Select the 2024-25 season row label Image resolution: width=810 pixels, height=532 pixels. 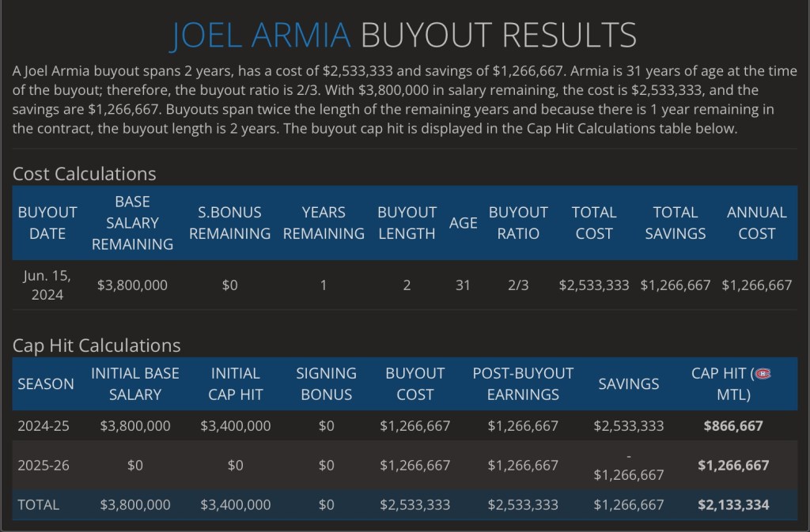tap(44, 426)
